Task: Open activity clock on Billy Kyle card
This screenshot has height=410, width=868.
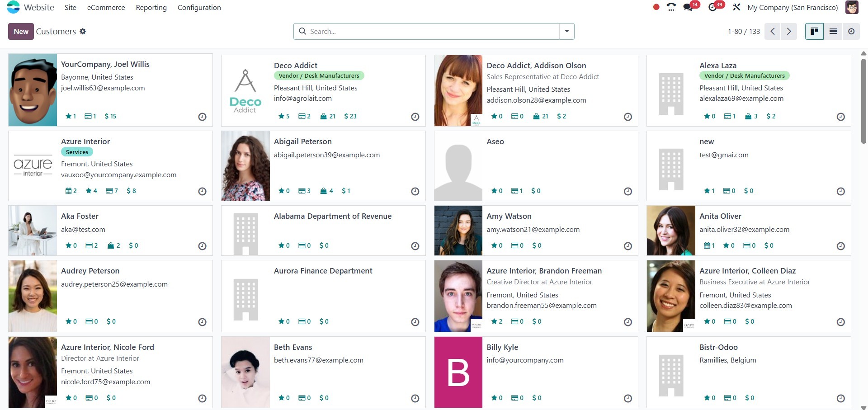Action: 628,399
